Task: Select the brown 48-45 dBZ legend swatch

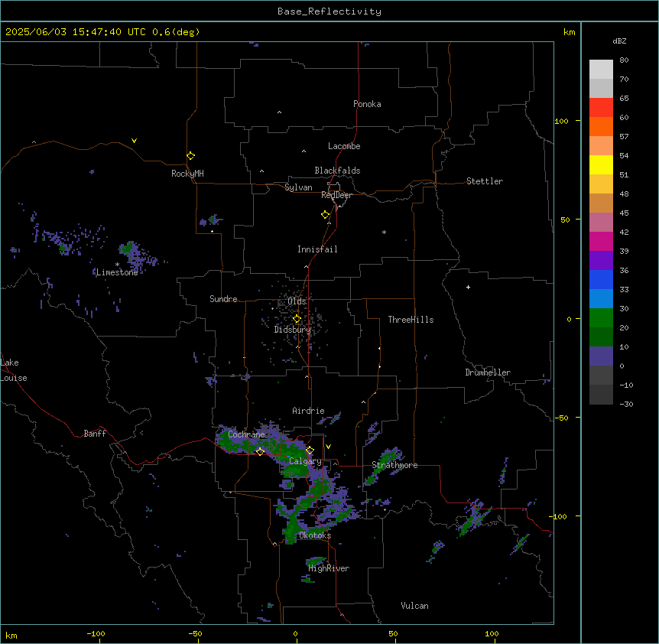Action: [601, 203]
